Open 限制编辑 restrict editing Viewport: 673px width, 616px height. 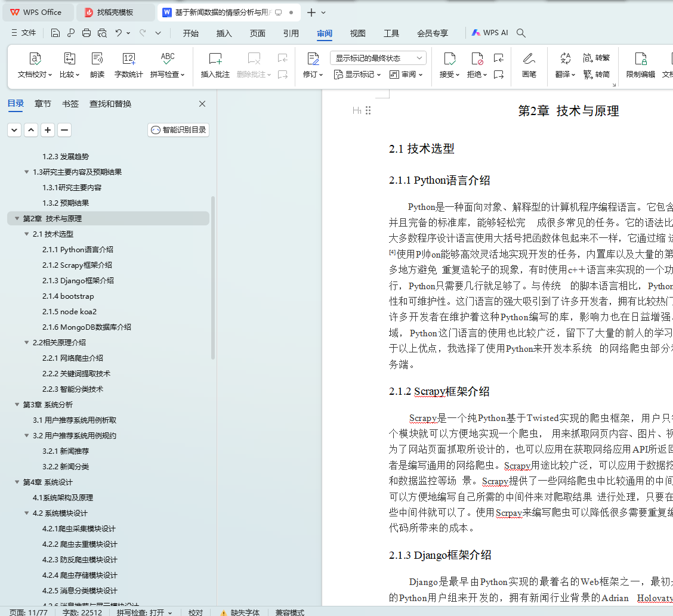click(x=640, y=65)
